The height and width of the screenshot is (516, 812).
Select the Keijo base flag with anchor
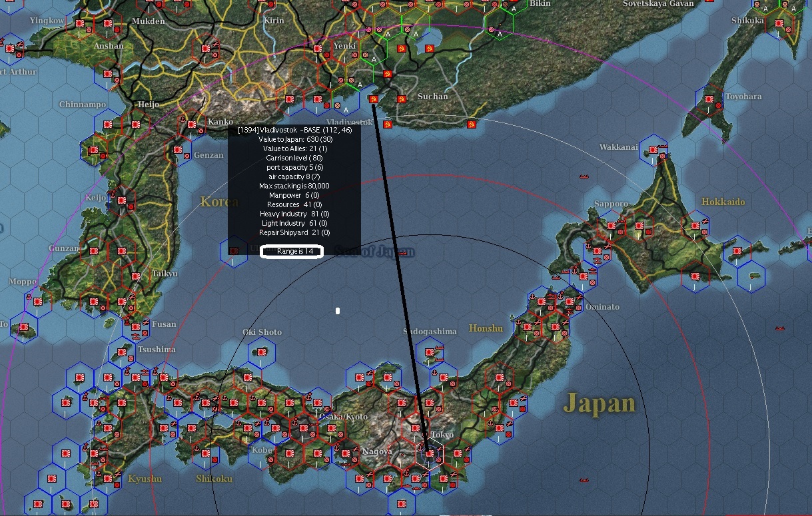click(122, 201)
